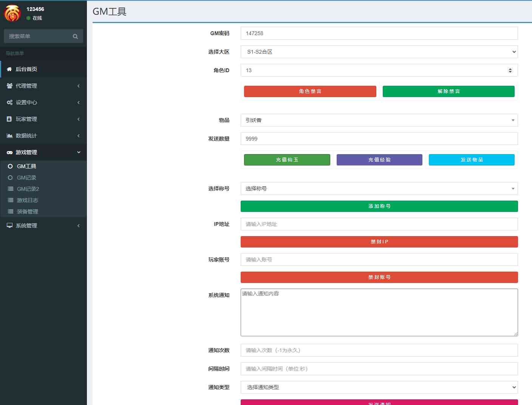
Task: Click the contact icon beside 玩家管理
Action: pyautogui.click(x=9, y=119)
